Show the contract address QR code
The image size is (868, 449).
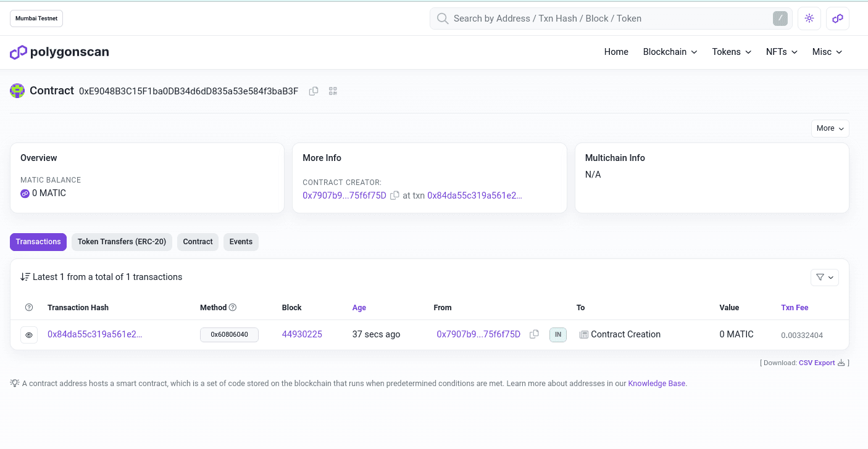point(333,91)
